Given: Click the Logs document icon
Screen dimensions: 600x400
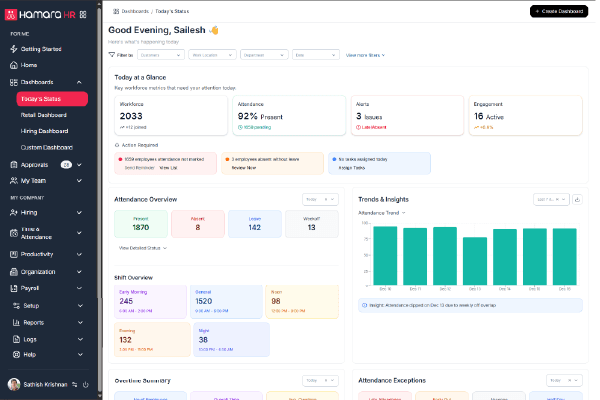Looking at the screenshot, I should pos(16,339).
